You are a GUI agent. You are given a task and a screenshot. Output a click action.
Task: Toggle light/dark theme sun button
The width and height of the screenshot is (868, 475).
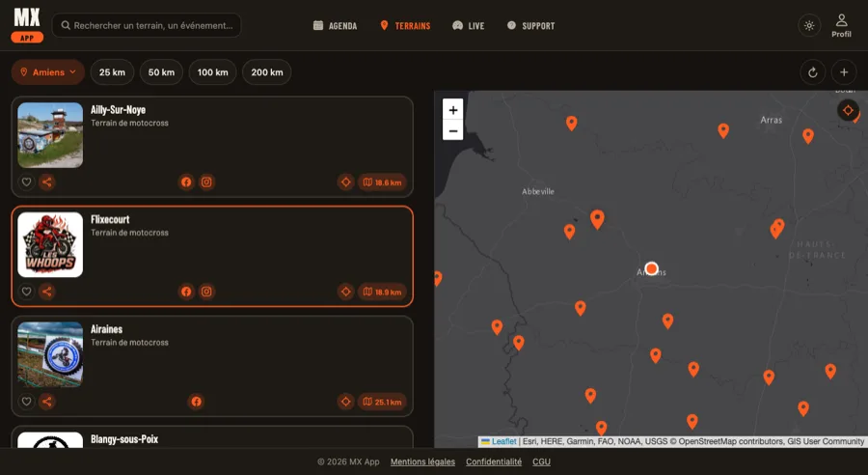[x=809, y=25]
